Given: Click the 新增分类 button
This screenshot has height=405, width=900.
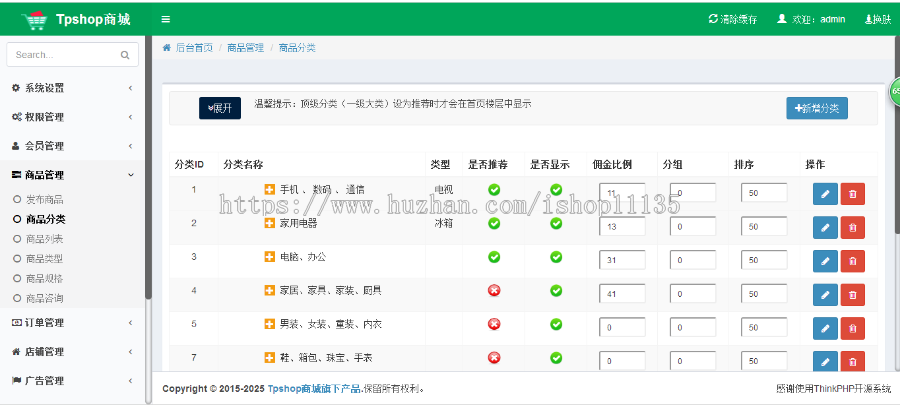Looking at the screenshot, I should [820, 108].
